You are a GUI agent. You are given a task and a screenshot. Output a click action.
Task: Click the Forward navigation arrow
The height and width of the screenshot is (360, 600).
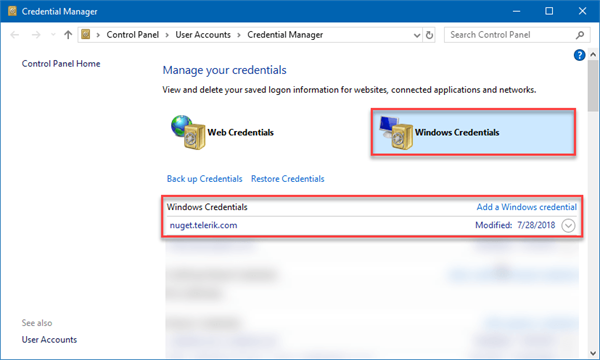(36, 35)
